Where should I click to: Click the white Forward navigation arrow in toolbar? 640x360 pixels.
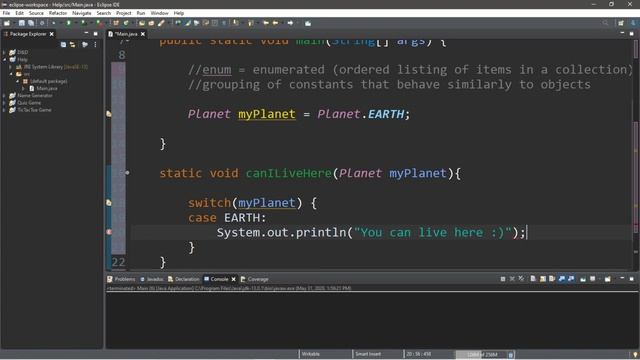tap(290, 23)
